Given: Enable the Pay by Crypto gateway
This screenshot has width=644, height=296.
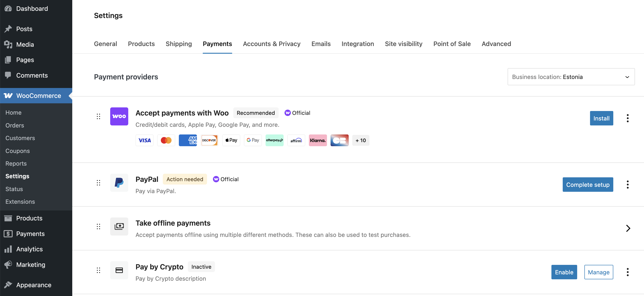Looking at the screenshot, I should click(x=564, y=272).
